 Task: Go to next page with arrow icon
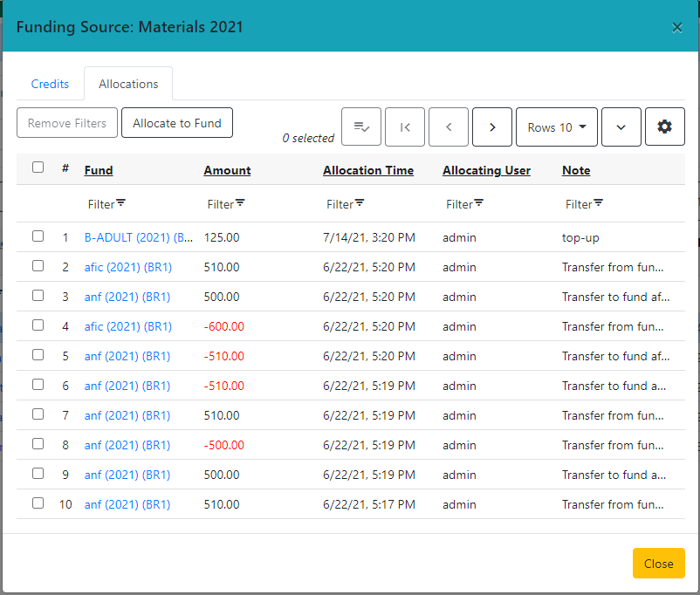pos(491,127)
